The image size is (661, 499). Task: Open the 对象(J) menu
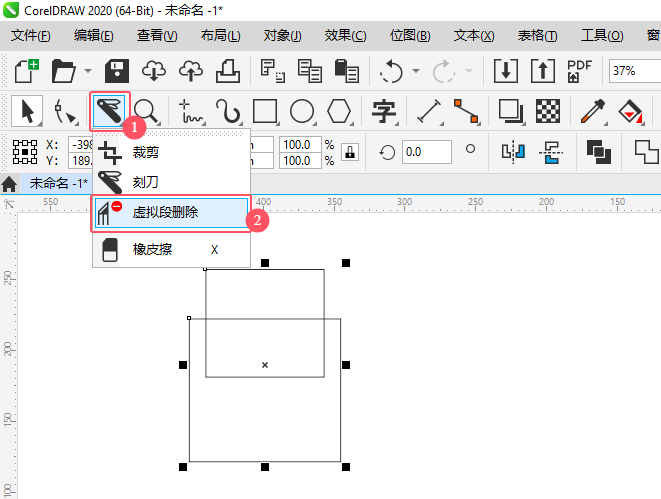282,35
